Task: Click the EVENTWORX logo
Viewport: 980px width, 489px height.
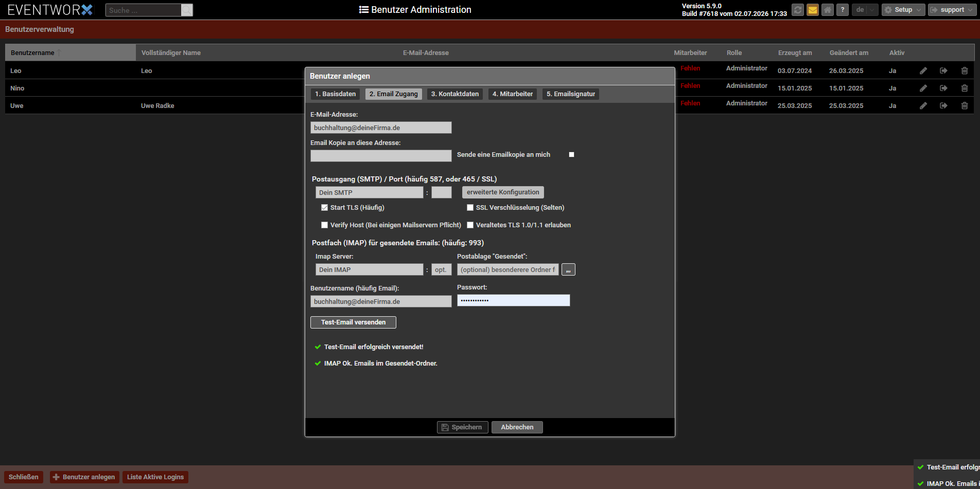Action: (x=50, y=10)
